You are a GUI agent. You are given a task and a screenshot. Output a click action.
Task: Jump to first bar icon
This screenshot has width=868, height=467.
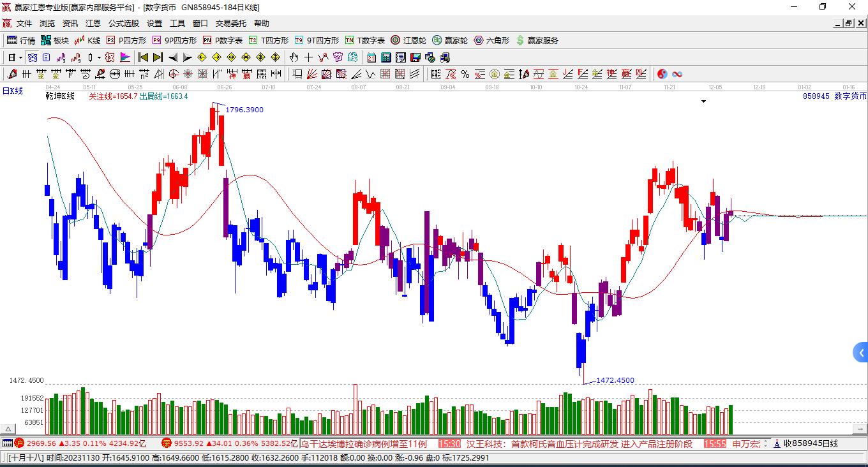tap(144, 57)
